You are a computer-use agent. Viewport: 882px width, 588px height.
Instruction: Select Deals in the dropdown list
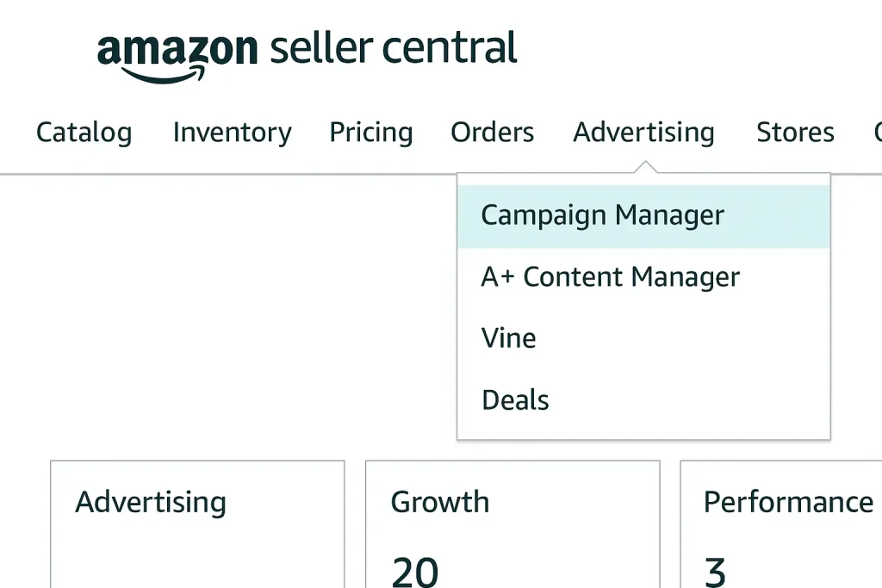[515, 400]
